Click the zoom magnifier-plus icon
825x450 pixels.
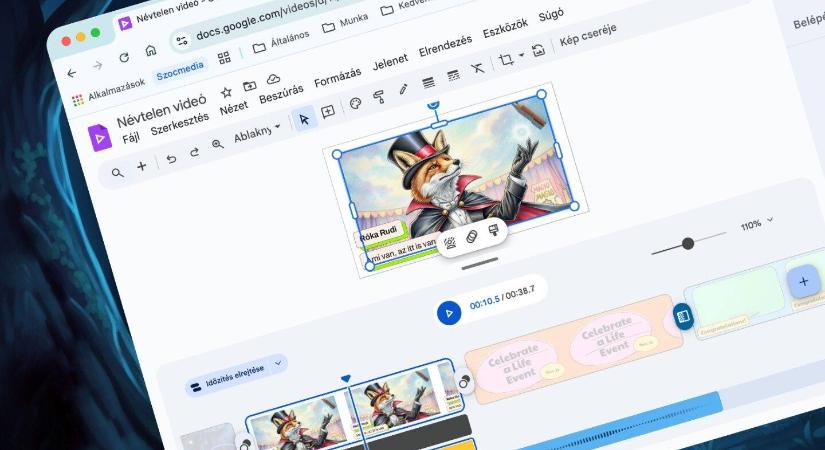click(217, 144)
